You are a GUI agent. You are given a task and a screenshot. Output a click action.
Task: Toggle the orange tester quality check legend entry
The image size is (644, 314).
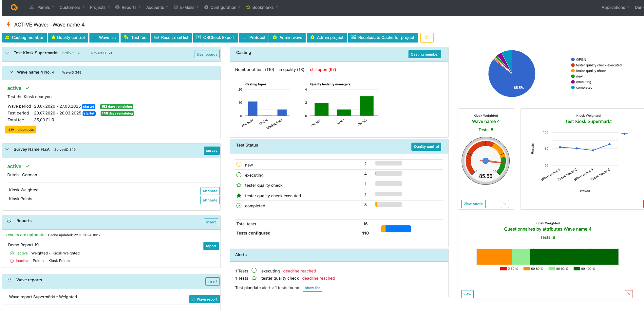(589, 71)
